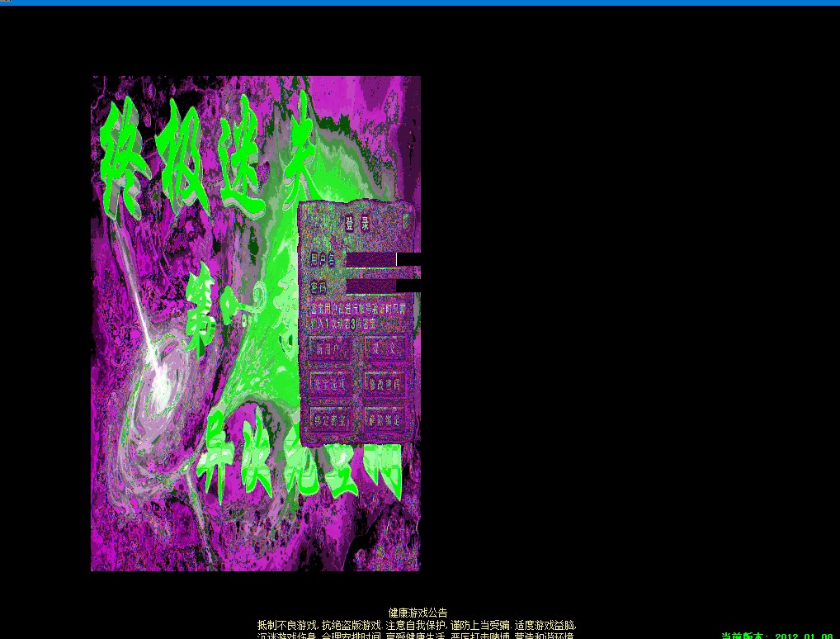Open 密宝选项 security token options
The width and height of the screenshot is (840, 639).
pyautogui.click(x=331, y=384)
